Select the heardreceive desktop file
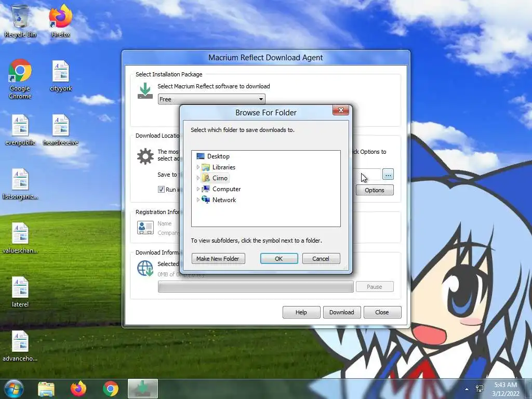Screen dimensions: 532x399 [60, 130]
